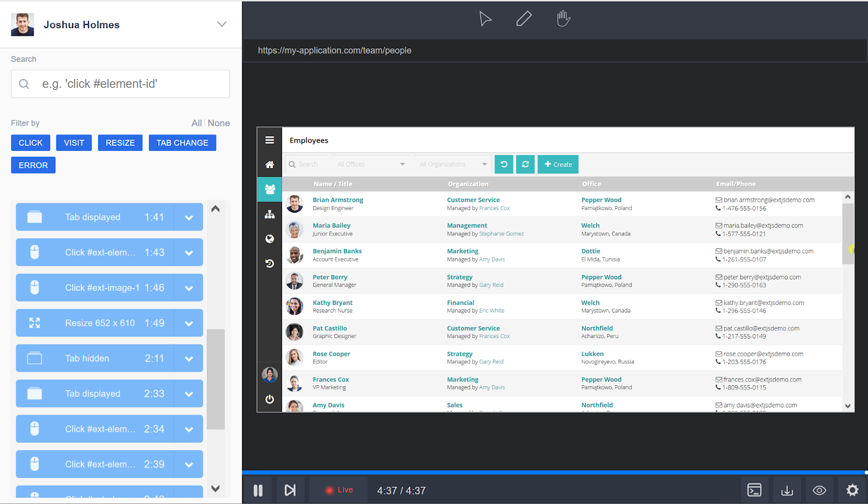Expand the Click event at 2:34

click(x=189, y=429)
